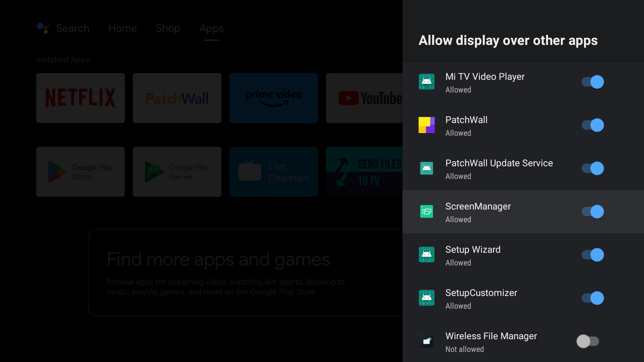
Task: Open Google Play Games tile
Action: (177, 172)
